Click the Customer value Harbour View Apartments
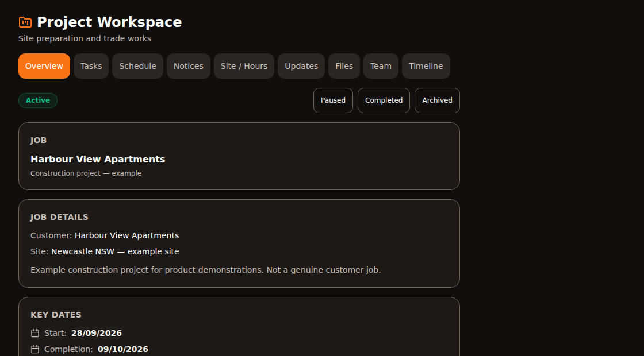This screenshot has width=644, height=356. 127,235
